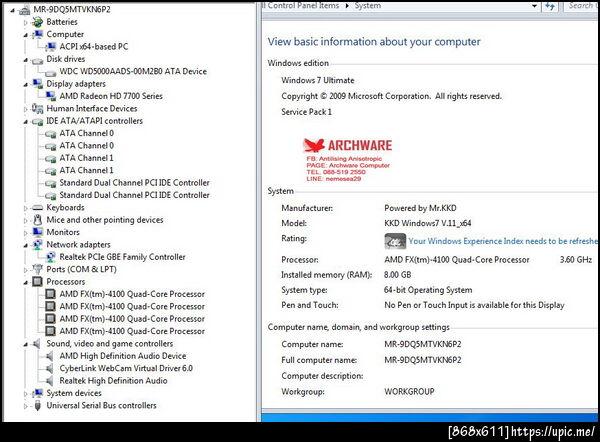Image resolution: width=600 pixels, height=442 pixels.
Task: Expand the System devices node
Action: click(25, 394)
